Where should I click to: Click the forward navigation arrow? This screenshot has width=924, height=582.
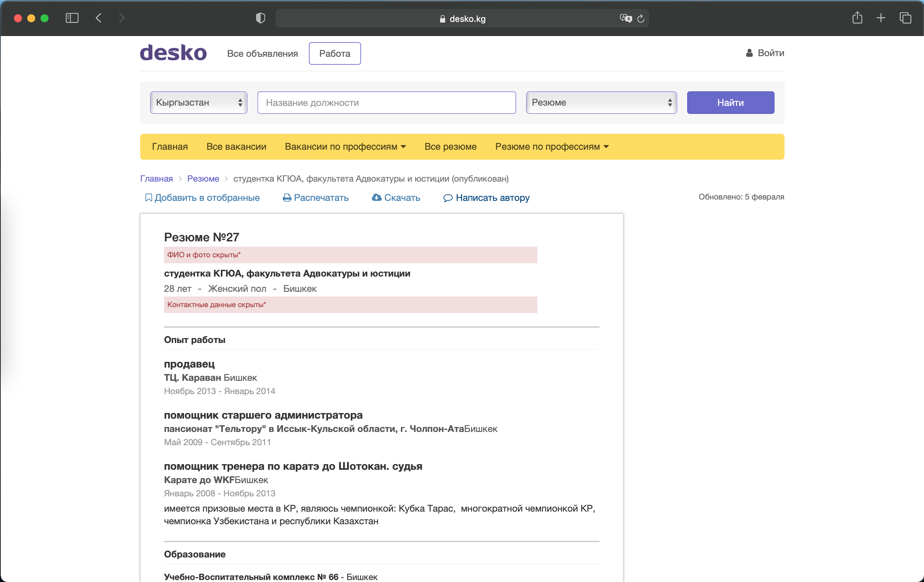pyautogui.click(x=122, y=18)
